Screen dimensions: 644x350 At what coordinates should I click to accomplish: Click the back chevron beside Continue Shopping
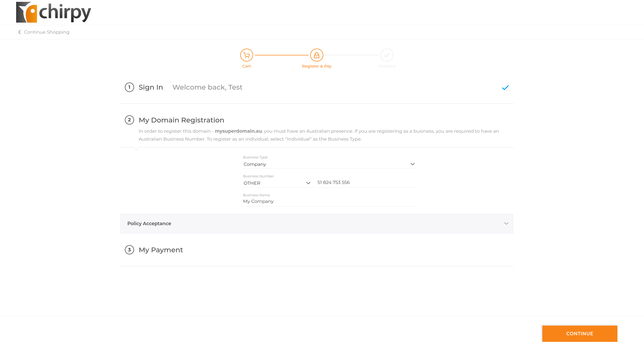coord(19,32)
